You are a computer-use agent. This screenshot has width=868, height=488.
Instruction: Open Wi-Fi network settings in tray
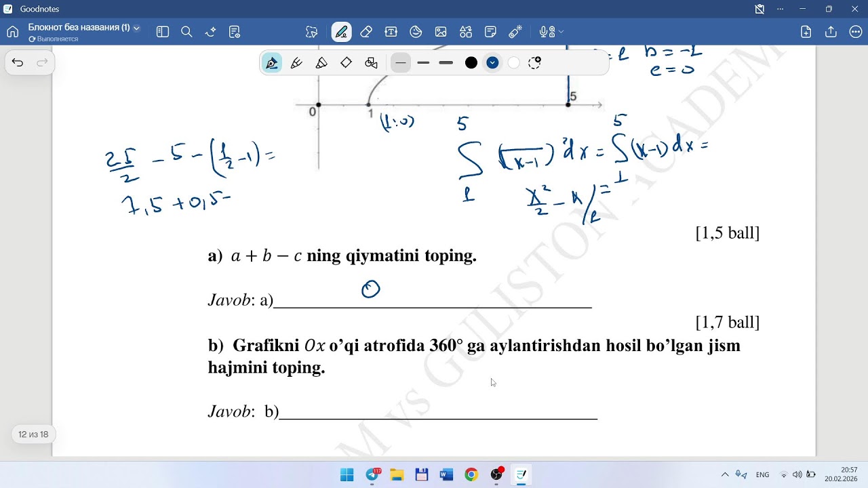click(x=784, y=474)
